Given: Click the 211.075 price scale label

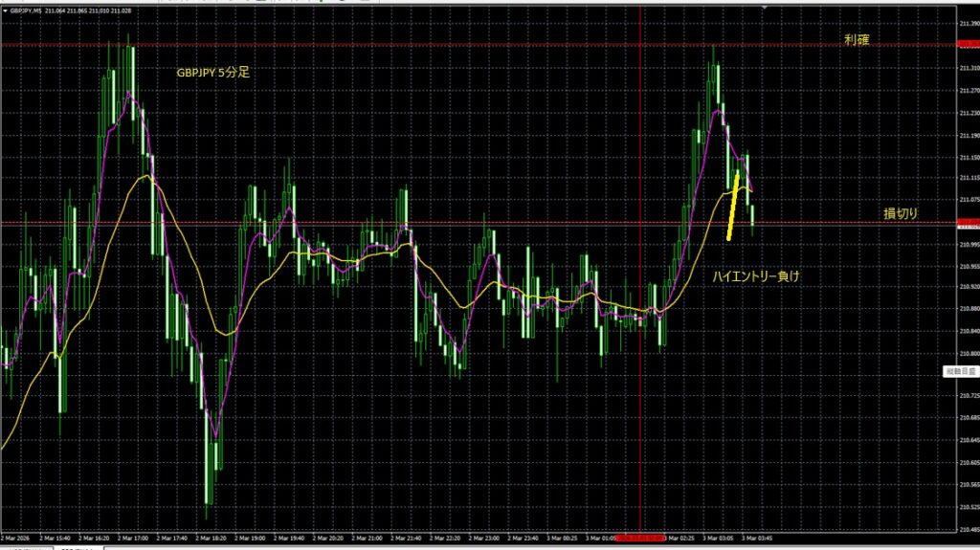Looking at the screenshot, I should (x=969, y=200).
